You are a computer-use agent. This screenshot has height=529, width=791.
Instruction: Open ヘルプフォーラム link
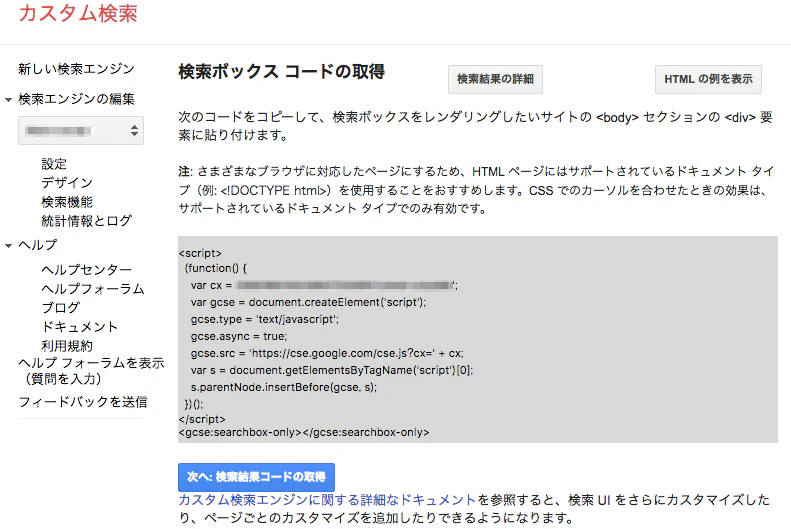pyautogui.click(x=93, y=288)
